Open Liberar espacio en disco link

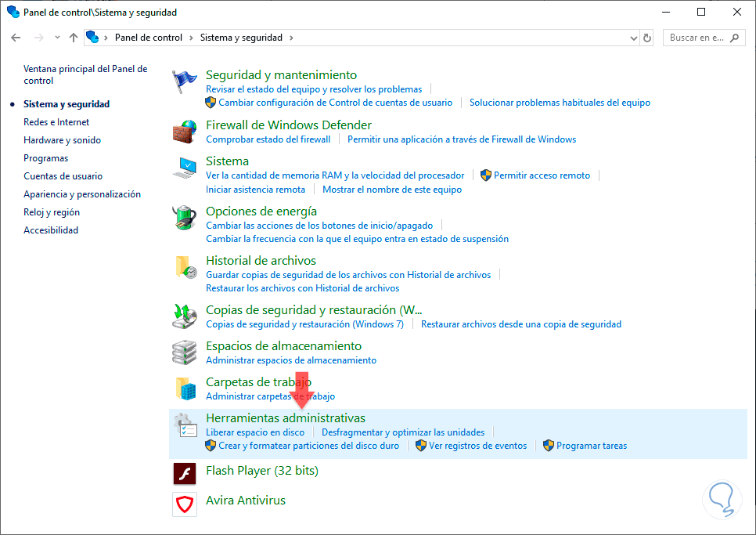click(255, 432)
